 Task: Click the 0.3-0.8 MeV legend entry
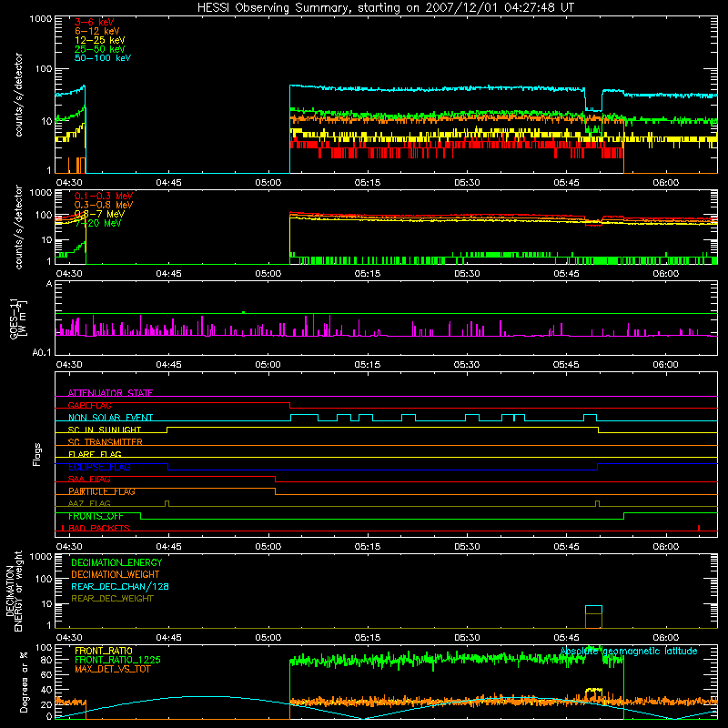(104, 205)
